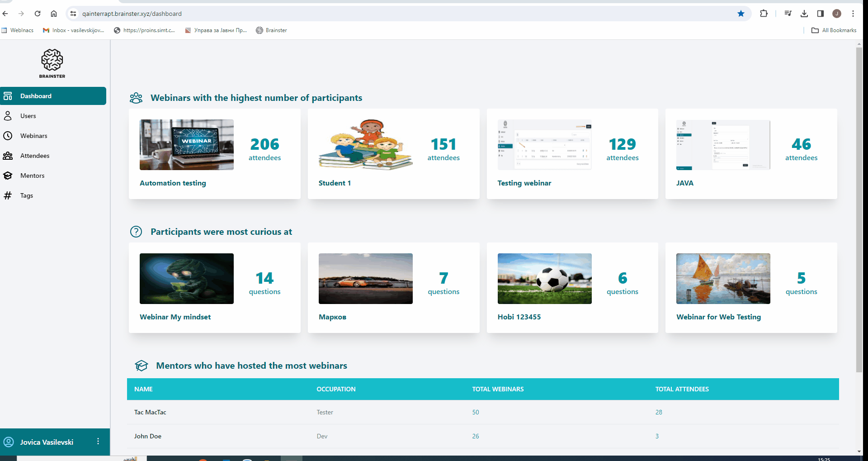Open the three-dot menu beside Jovica Vasilevski

(98, 442)
